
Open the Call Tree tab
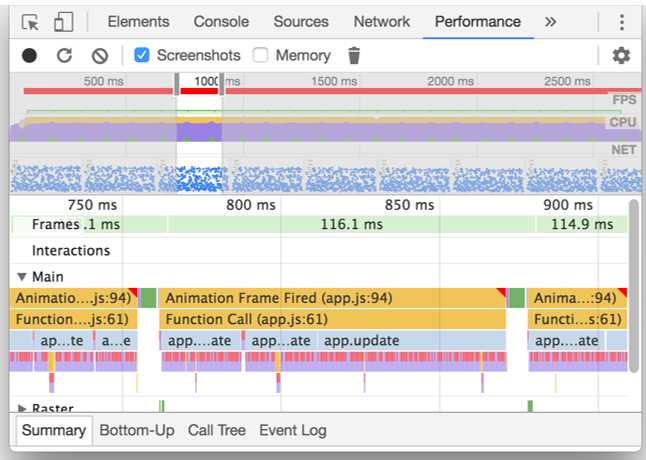point(217,430)
